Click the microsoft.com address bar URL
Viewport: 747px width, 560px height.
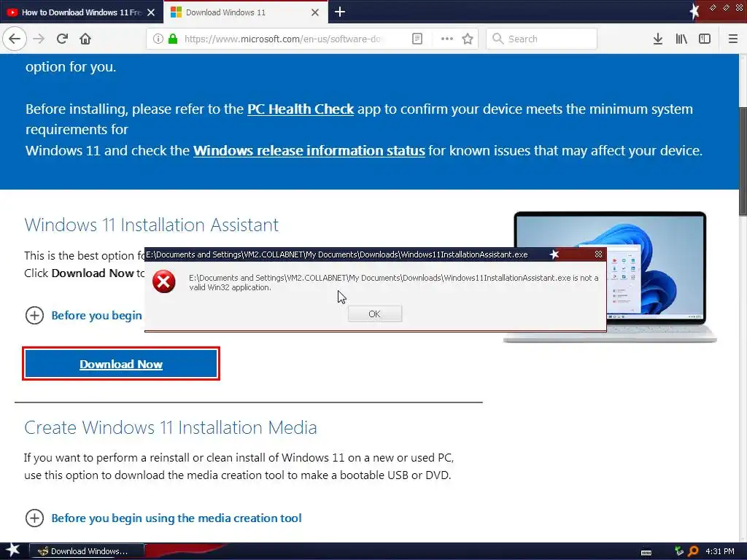click(x=282, y=39)
